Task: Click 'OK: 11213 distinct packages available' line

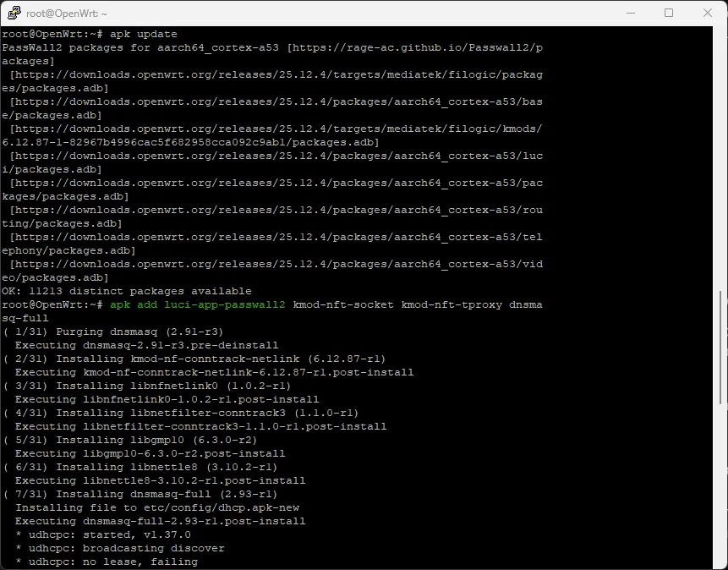Action: click(127, 291)
